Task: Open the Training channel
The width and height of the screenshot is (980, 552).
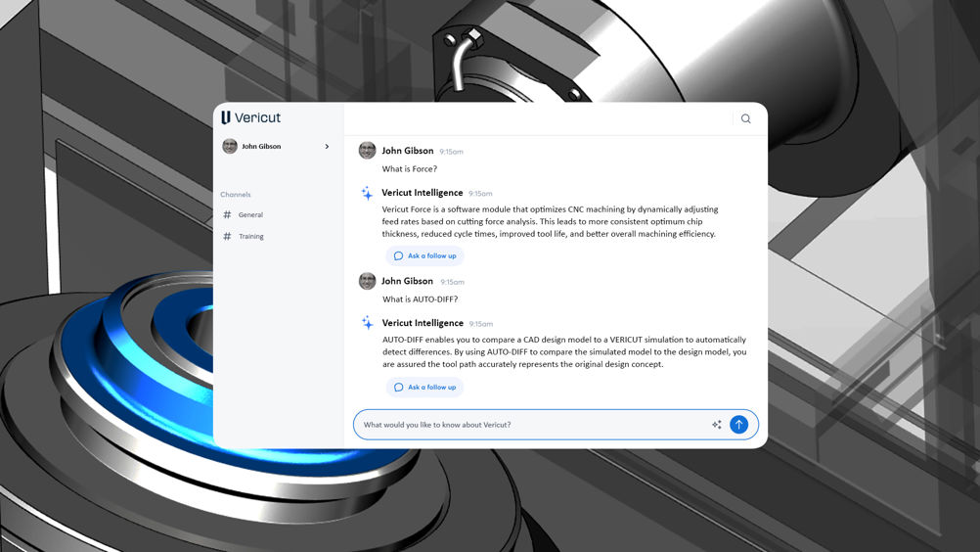Action: click(251, 236)
